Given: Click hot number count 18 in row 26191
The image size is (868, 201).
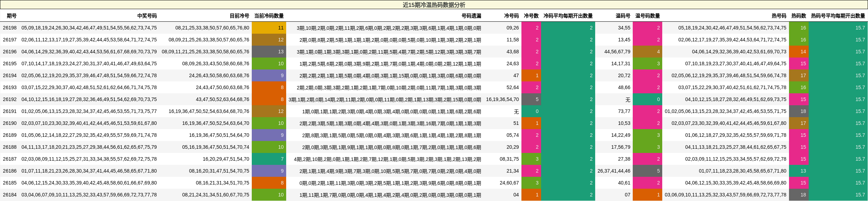Looking at the screenshot, I should [x=799, y=111].
